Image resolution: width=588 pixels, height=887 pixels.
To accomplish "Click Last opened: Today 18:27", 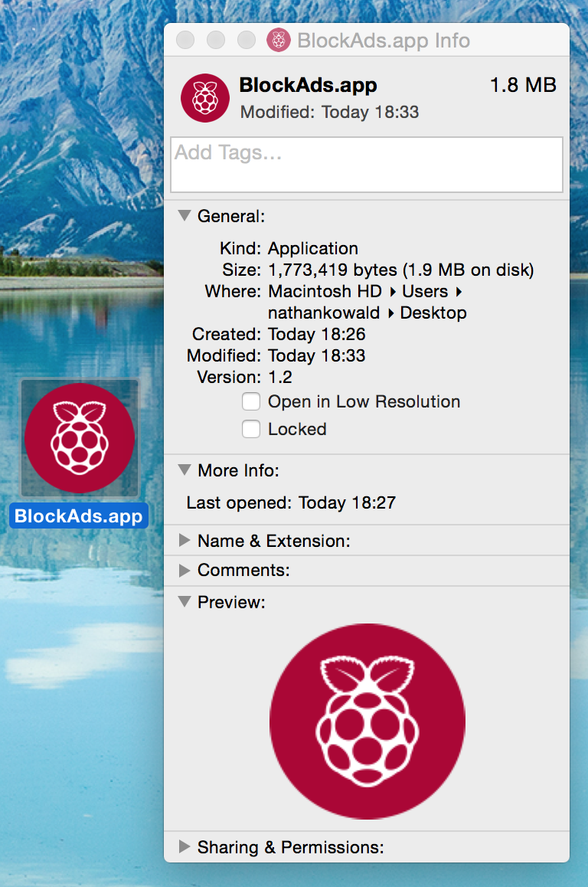I will (291, 502).
